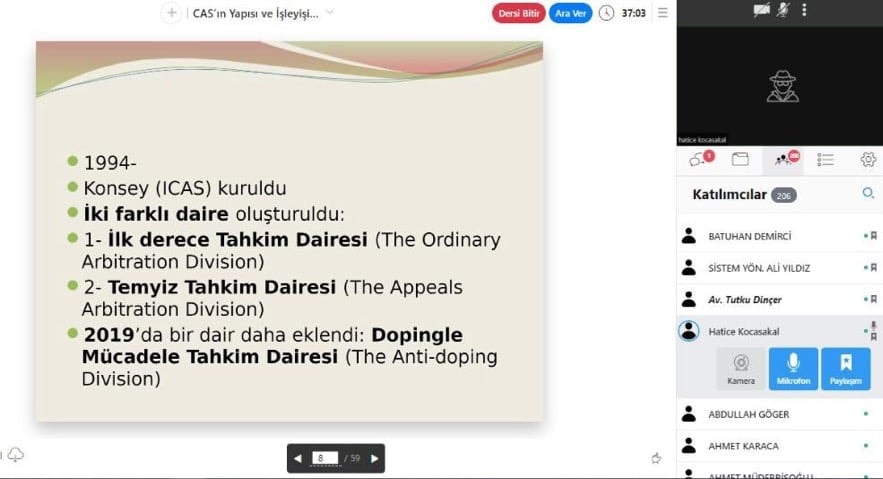Take a break with Ara Ver

pos(570,13)
